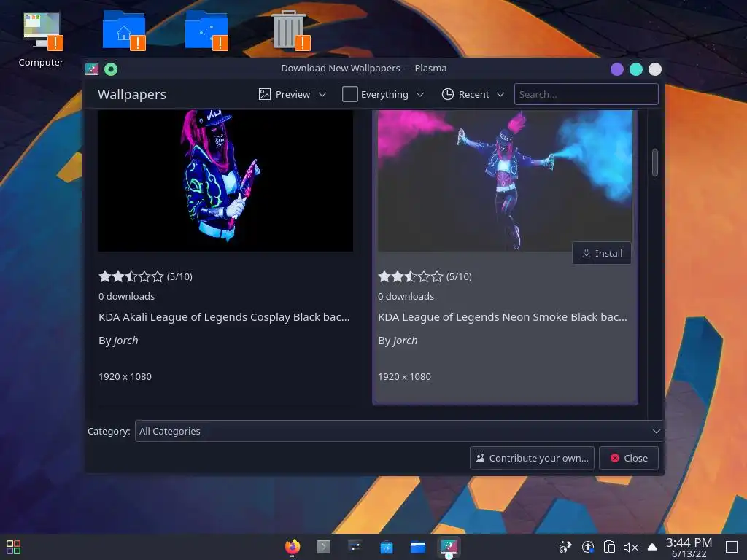Open the terminal from the taskbar
The width and height of the screenshot is (747, 560).
(x=324, y=547)
